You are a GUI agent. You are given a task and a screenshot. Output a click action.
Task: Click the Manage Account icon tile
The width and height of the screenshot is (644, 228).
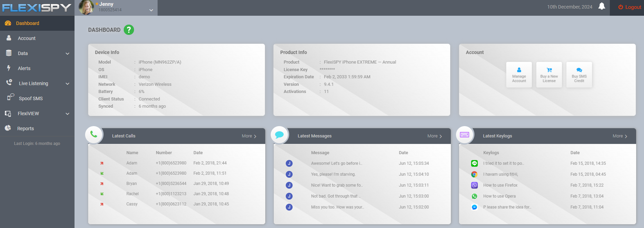(x=519, y=75)
